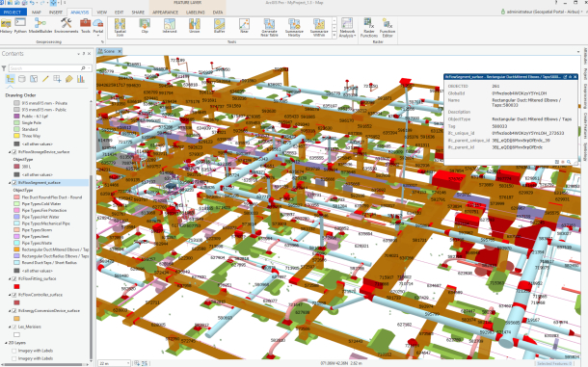The height and width of the screenshot is (367, 588).
Task: Open the raster Function Editor
Action: coord(388,28)
